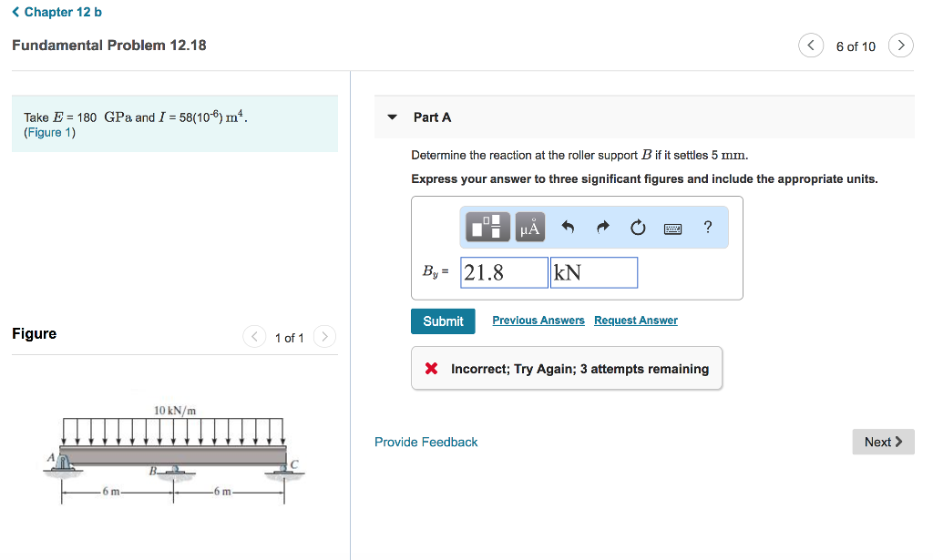The width and height of the screenshot is (933, 560).
Task: Show next figure arrow
Action: 325,337
